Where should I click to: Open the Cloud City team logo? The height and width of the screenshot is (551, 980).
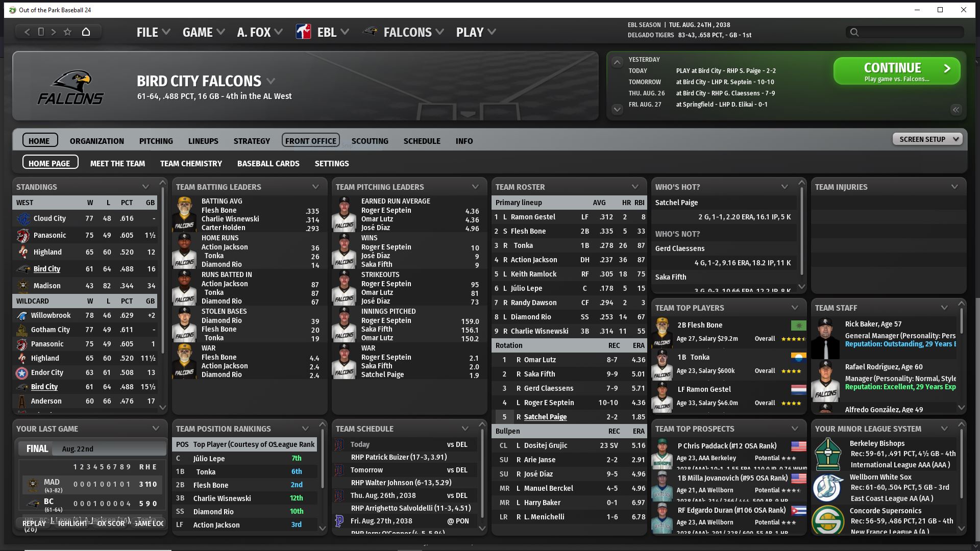pyautogui.click(x=23, y=218)
